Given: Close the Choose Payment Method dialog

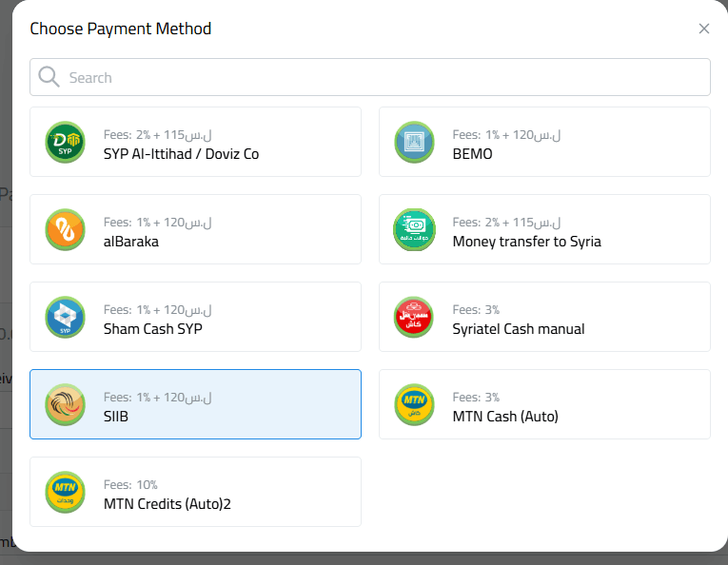Looking at the screenshot, I should [x=704, y=29].
